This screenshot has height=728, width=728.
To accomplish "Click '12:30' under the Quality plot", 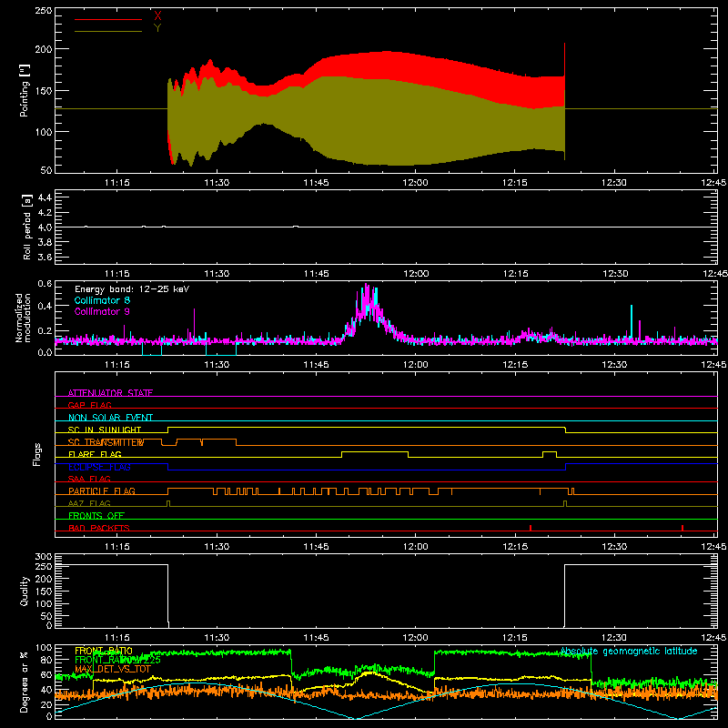I will (614, 638).
